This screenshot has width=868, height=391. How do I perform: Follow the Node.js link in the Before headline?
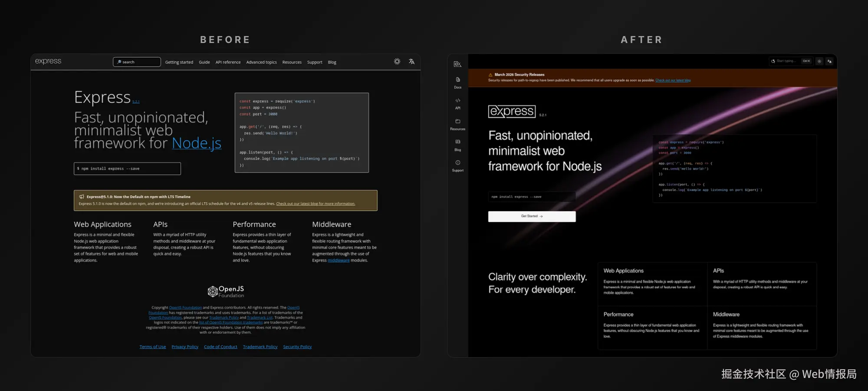point(197,143)
